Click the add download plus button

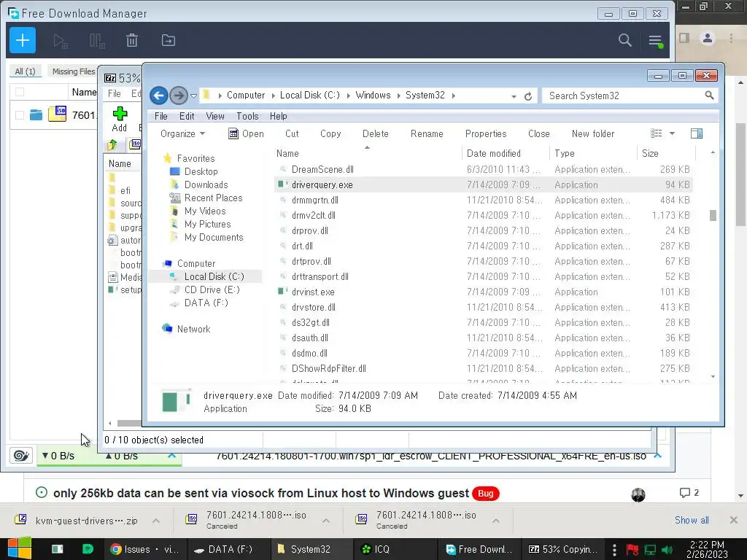(23, 41)
